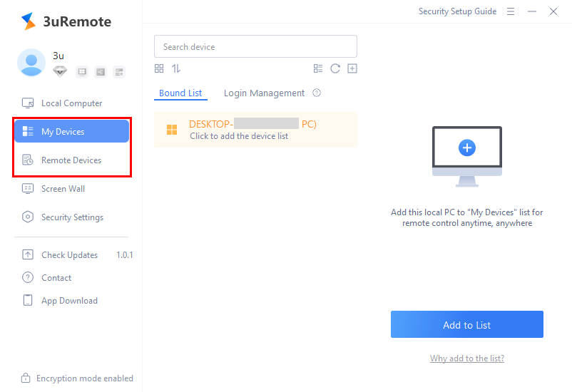The width and height of the screenshot is (572, 392).
Task: Open the Security Setup Guide link
Action: click(x=457, y=11)
